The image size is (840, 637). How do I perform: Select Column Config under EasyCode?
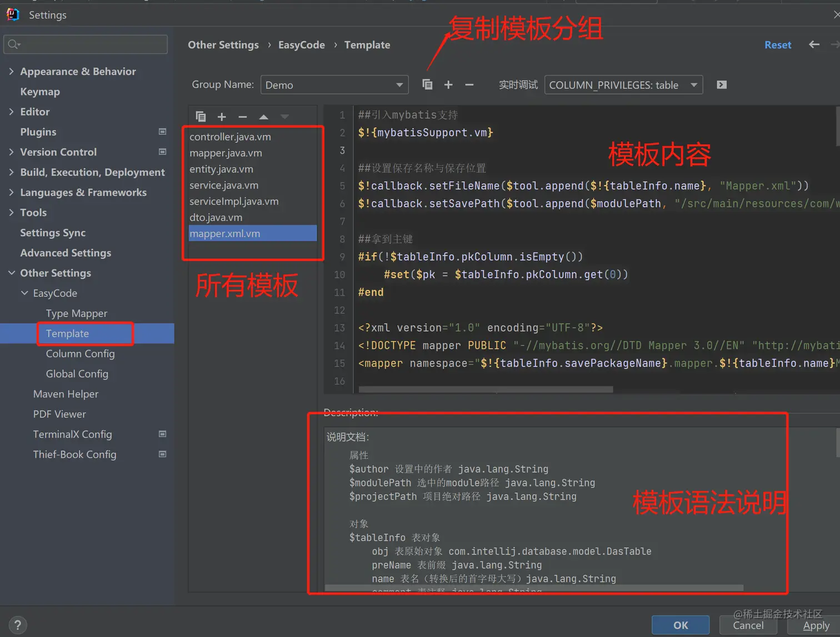click(80, 353)
